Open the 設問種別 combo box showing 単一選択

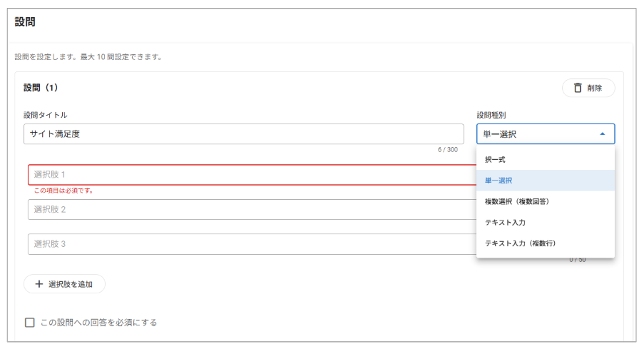(x=535, y=134)
